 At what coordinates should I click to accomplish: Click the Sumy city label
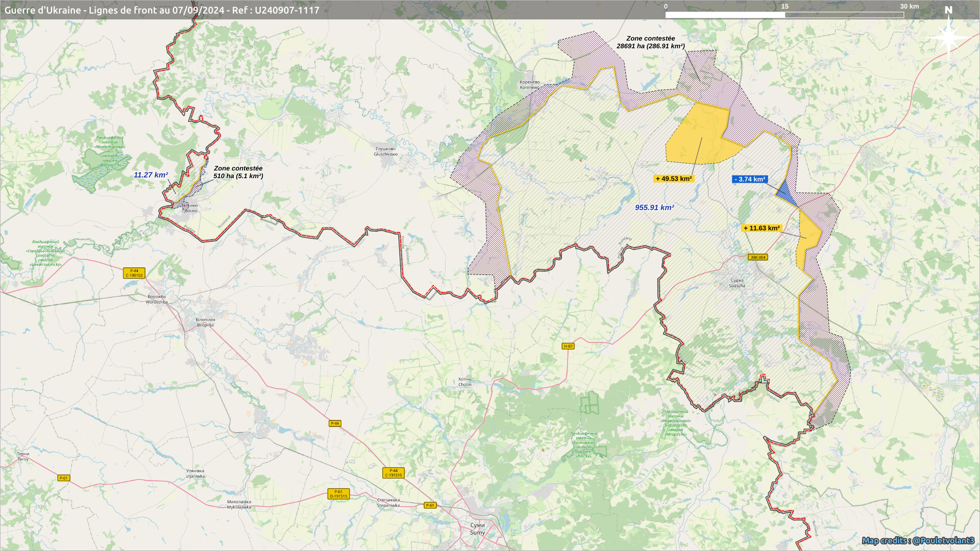[x=477, y=529]
